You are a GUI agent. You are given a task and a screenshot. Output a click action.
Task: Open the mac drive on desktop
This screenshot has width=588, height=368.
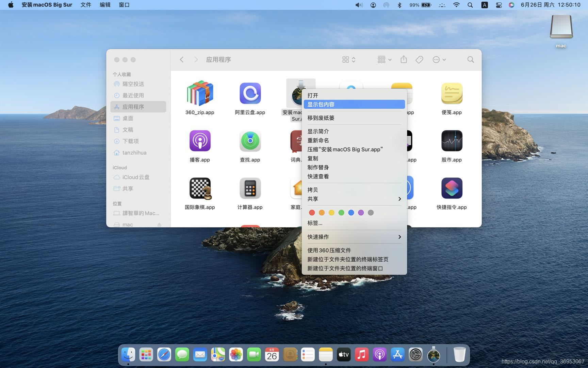point(561,27)
